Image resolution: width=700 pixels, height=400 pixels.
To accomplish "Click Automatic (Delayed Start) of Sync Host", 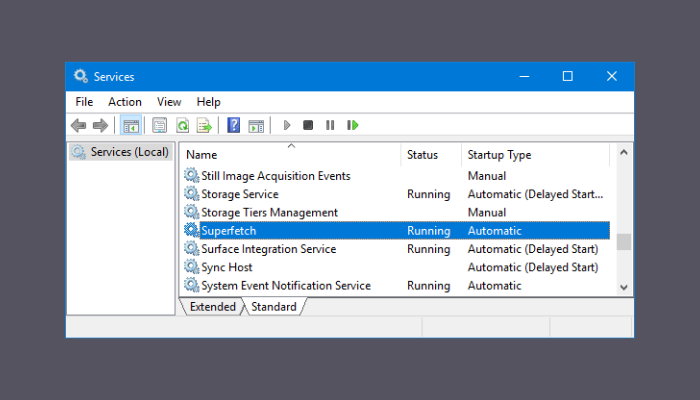I will pyautogui.click(x=533, y=267).
